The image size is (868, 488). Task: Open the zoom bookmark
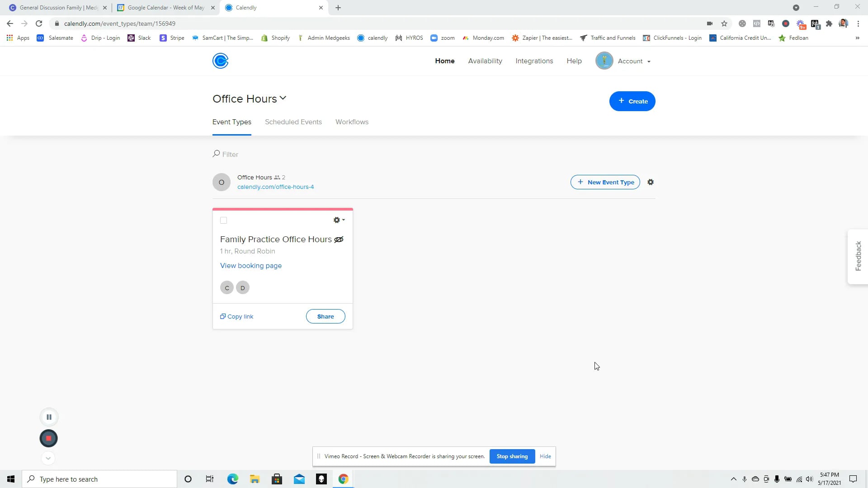tap(443, 38)
